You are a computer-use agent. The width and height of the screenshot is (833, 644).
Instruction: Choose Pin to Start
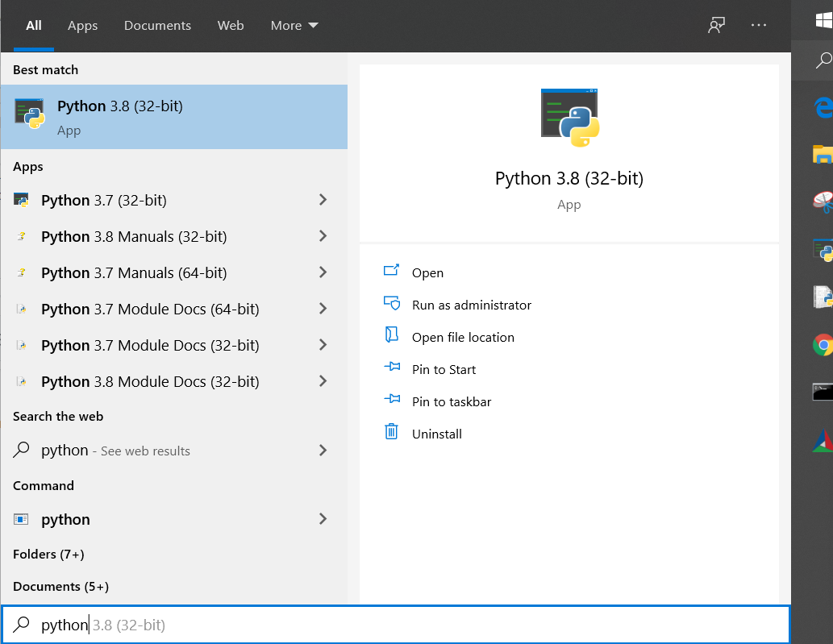(x=444, y=370)
